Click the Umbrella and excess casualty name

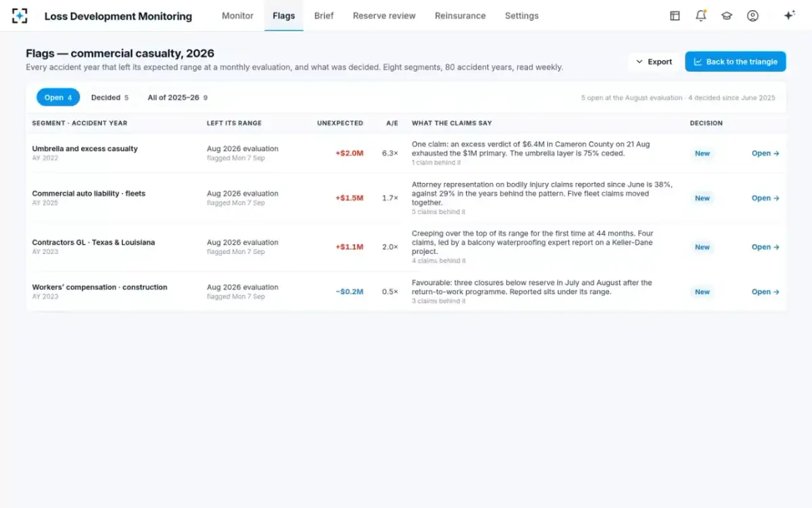85,148
